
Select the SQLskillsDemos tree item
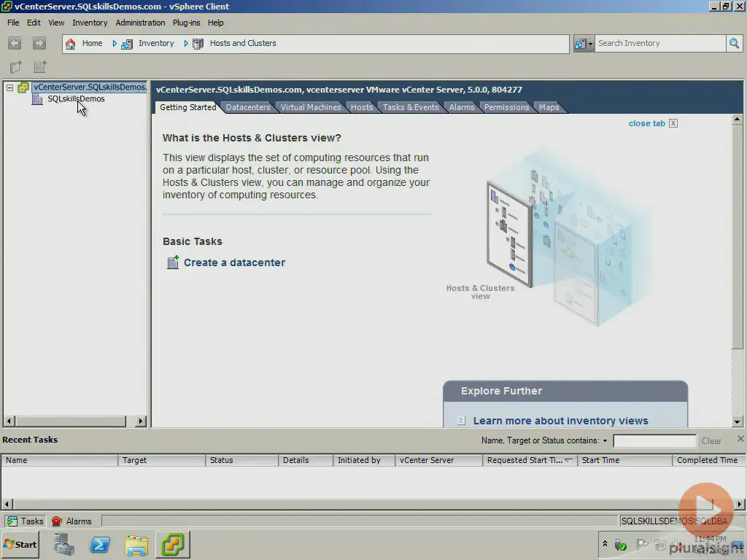(x=76, y=99)
